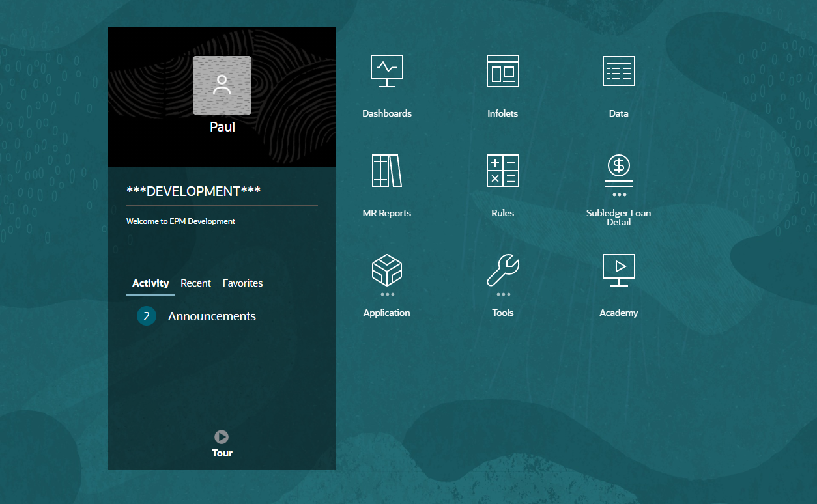The width and height of the screenshot is (817, 504).
Task: Open the Tools wrench icon
Action: point(503,270)
